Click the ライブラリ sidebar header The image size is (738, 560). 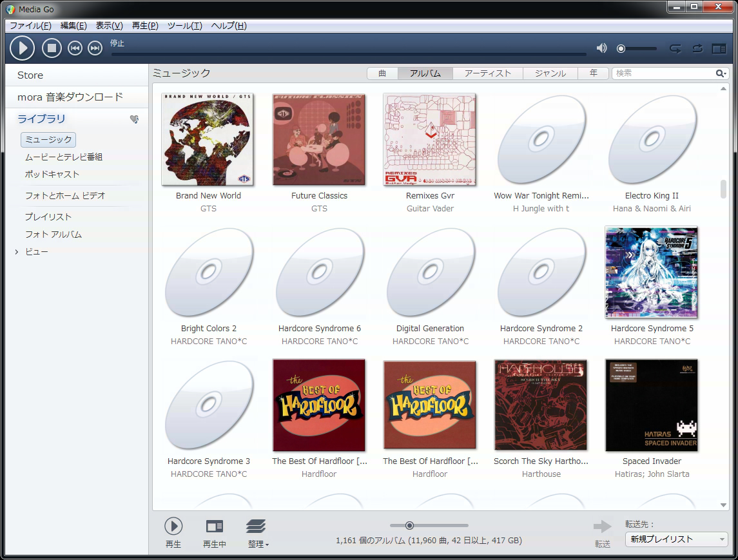pyautogui.click(x=41, y=119)
